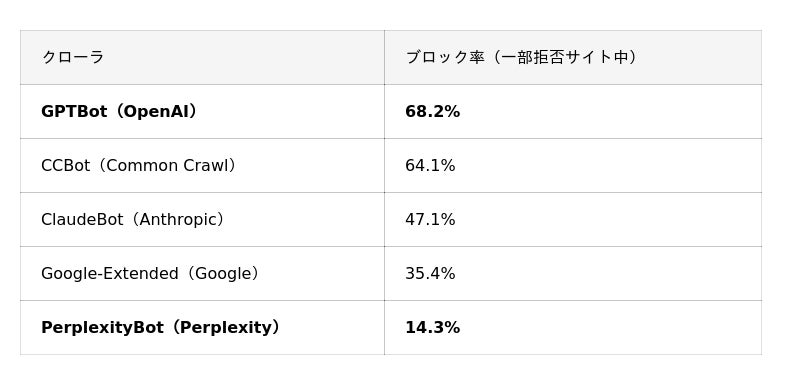Select the PerplexityBot（Perplexity） cell
The width and height of the screenshot is (800, 385).
[x=202, y=327]
